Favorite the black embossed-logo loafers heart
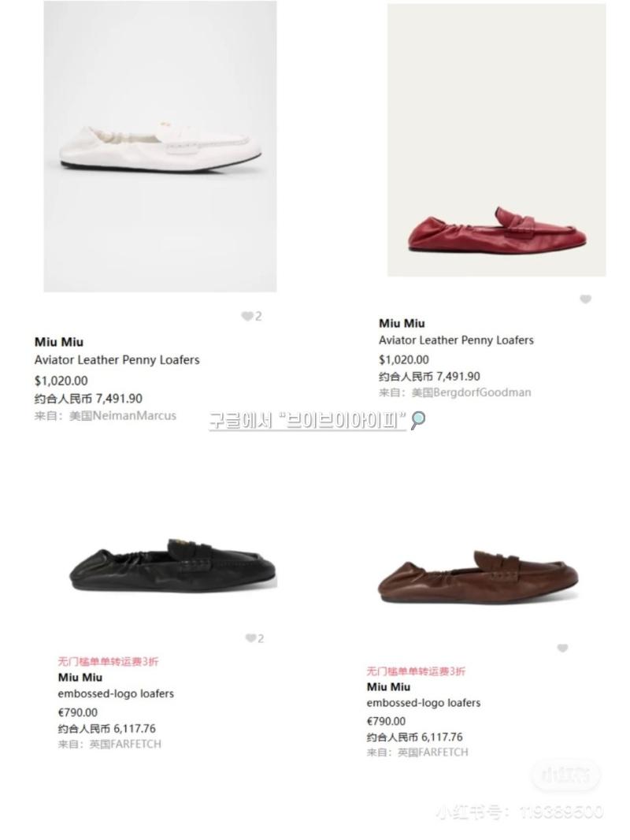 coord(250,638)
